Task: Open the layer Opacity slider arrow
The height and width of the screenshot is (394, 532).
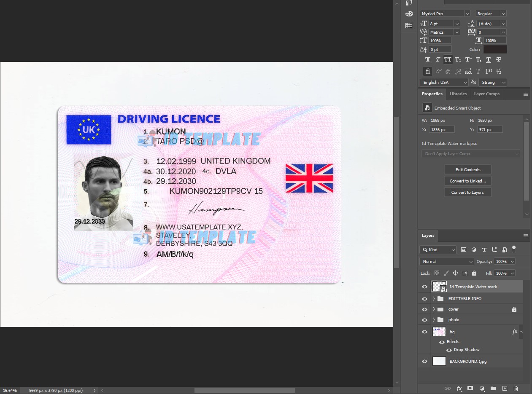Action: 512,261
